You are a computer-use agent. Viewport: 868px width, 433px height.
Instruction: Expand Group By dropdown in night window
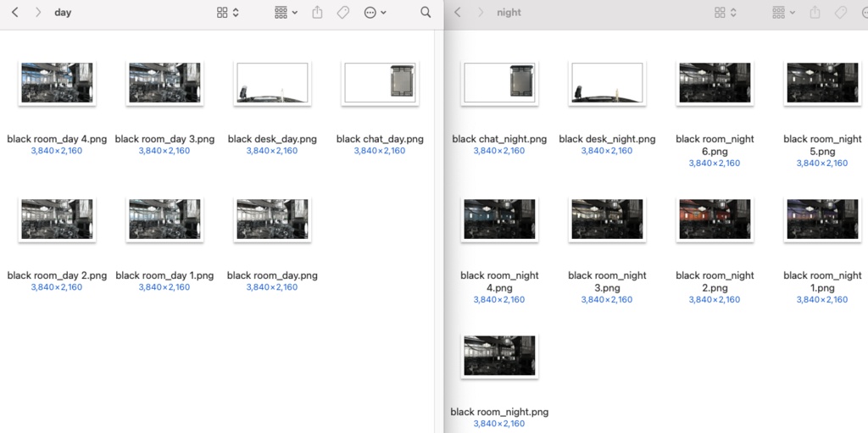tap(783, 13)
